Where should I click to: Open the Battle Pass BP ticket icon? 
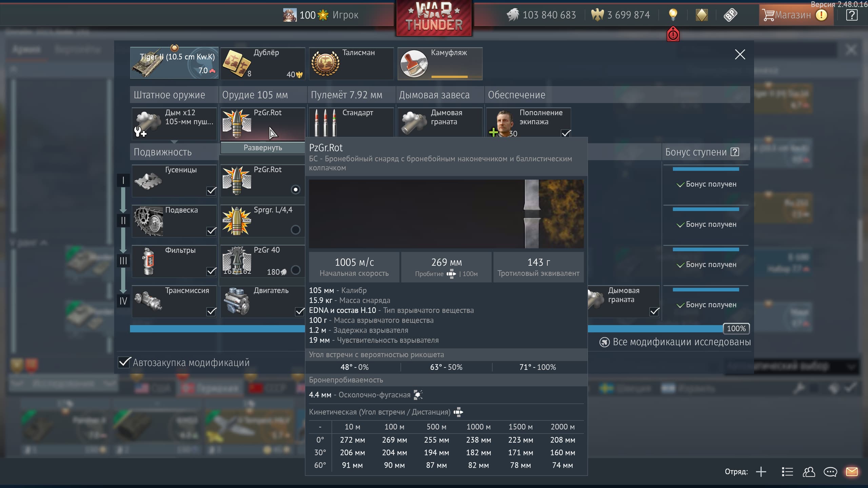pyautogui.click(x=730, y=15)
